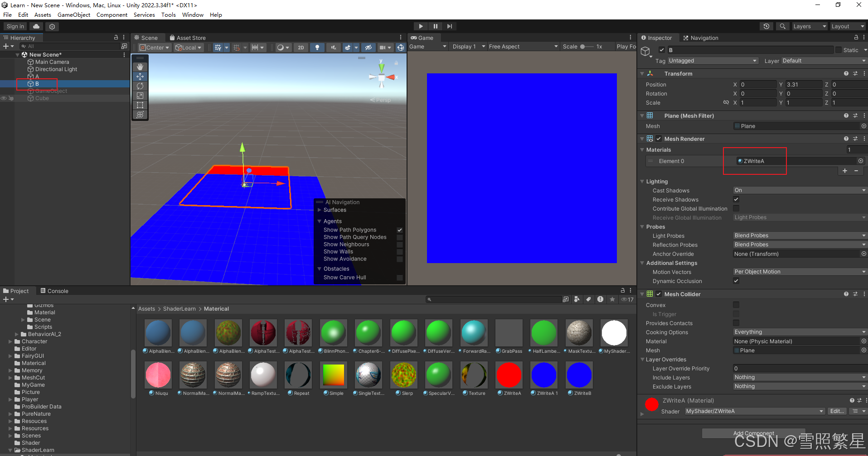Toggle Receive Shadows checkbox
This screenshot has height=456, width=868.
coord(736,199)
